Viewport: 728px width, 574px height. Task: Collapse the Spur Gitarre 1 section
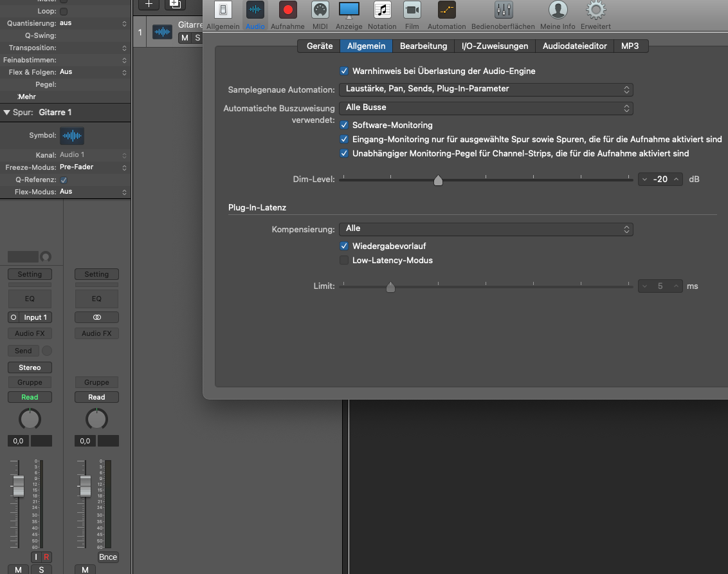click(6, 113)
